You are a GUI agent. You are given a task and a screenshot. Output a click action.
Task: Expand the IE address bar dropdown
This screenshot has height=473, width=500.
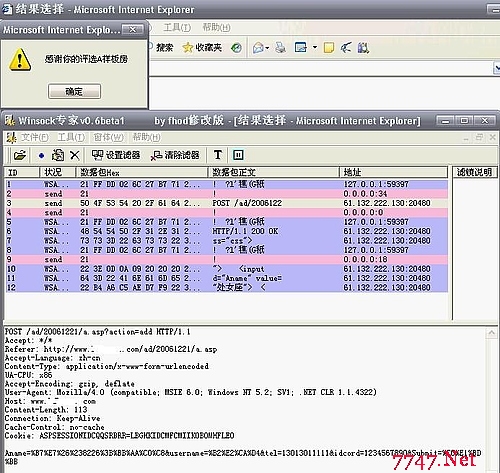point(497,68)
